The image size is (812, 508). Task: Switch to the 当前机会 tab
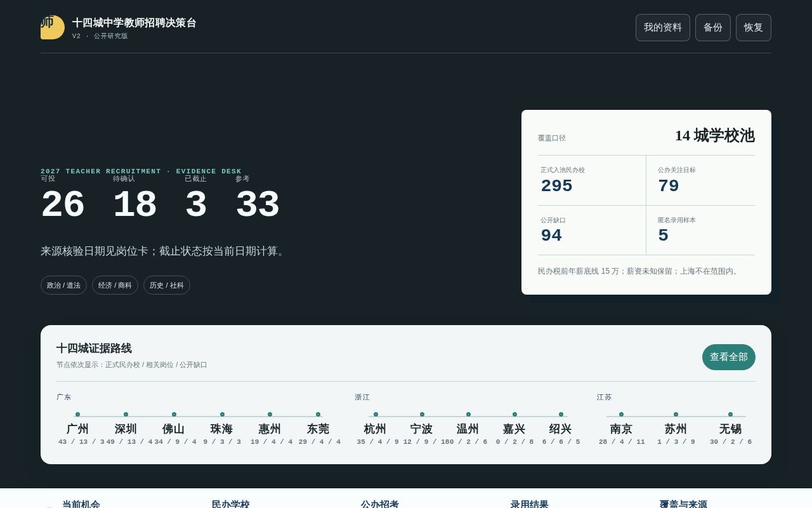pos(81,504)
